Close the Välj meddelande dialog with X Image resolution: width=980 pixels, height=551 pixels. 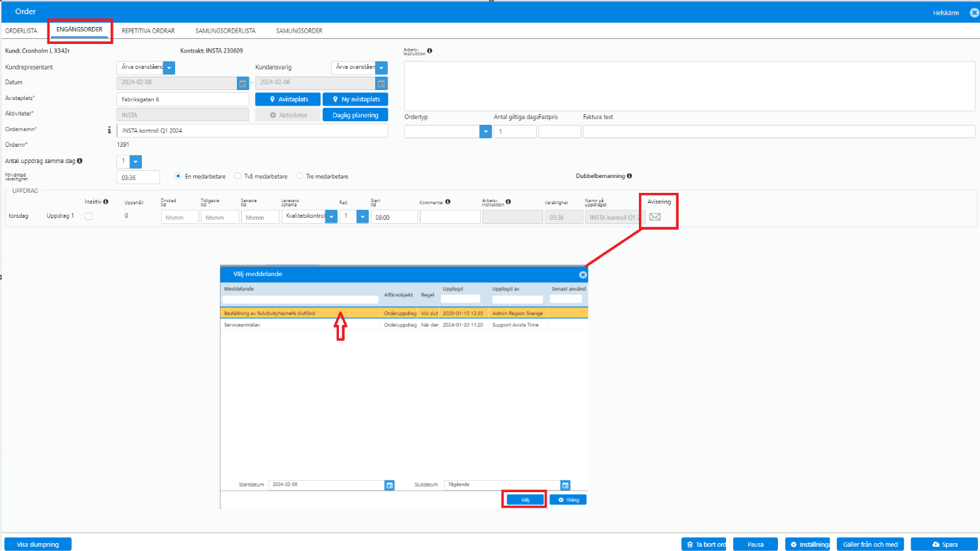pos(583,274)
